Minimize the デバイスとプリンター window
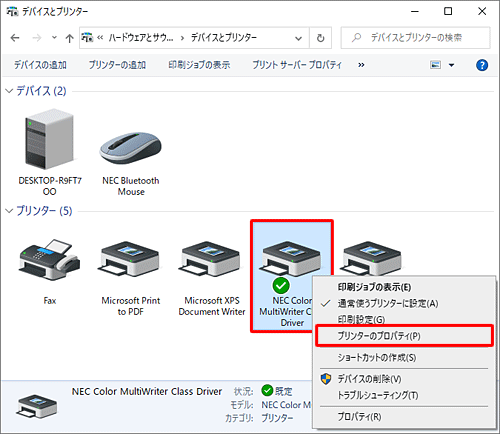This screenshot has height=434, width=500. coord(415,11)
